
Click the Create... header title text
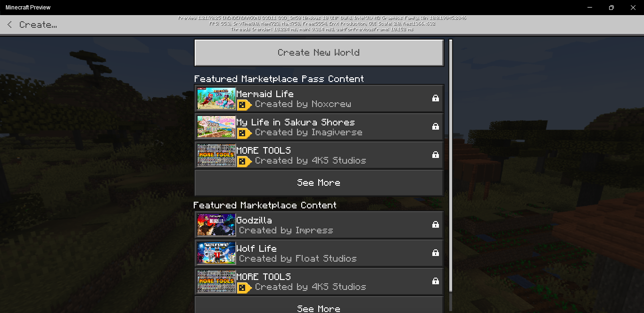pos(38,25)
